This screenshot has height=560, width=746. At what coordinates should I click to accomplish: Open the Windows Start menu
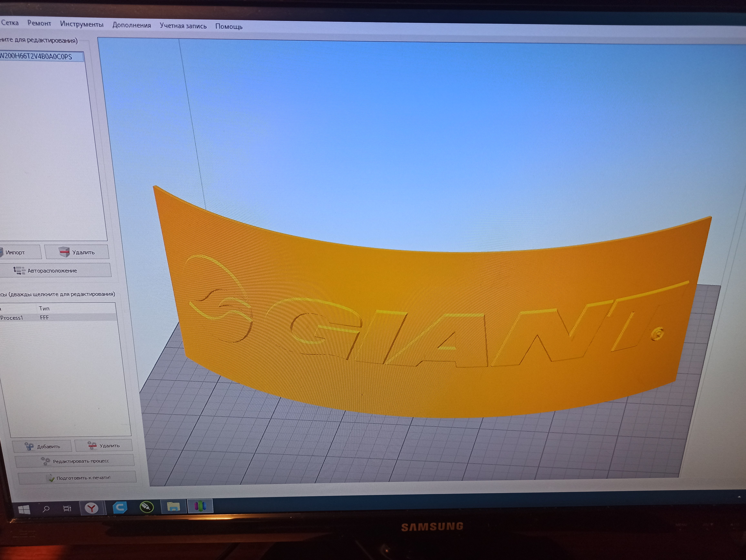click(x=24, y=509)
